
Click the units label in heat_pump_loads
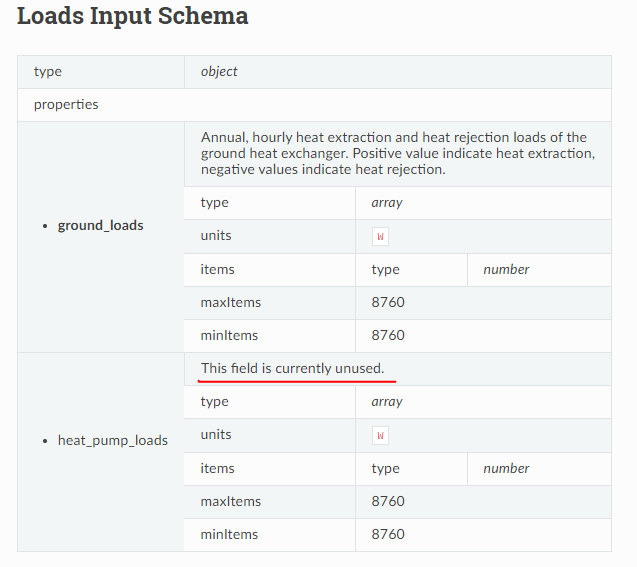click(216, 435)
